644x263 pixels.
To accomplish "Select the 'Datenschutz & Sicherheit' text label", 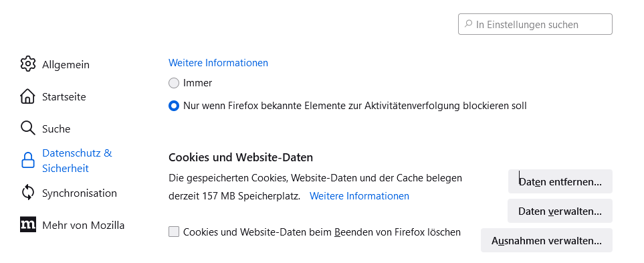I will pyautogui.click(x=77, y=161).
